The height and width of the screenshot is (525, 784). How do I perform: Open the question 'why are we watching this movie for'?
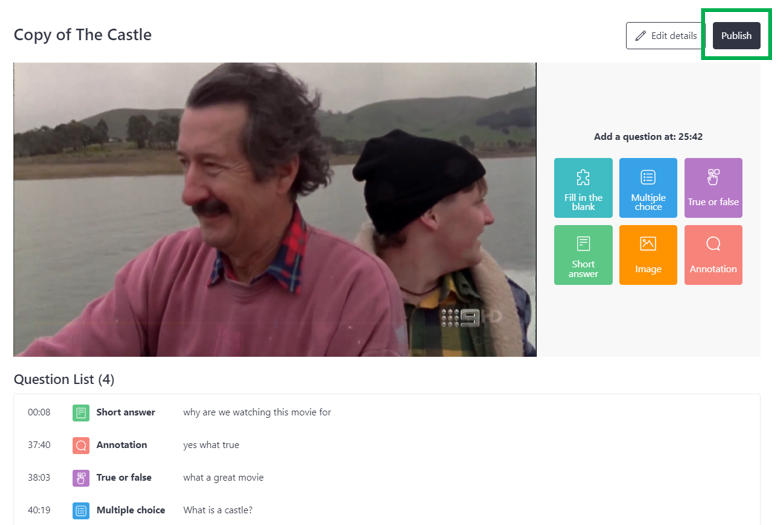257,412
